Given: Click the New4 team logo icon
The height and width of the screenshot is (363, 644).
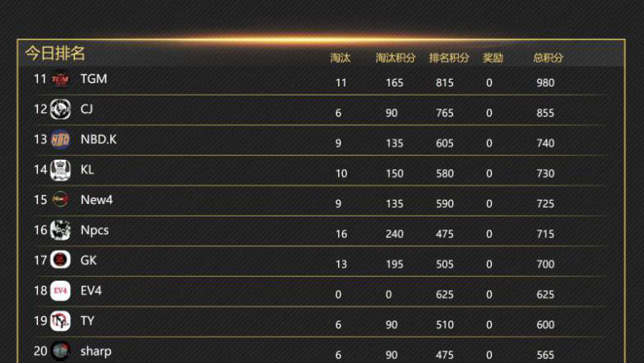Looking at the screenshot, I should tap(60, 200).
